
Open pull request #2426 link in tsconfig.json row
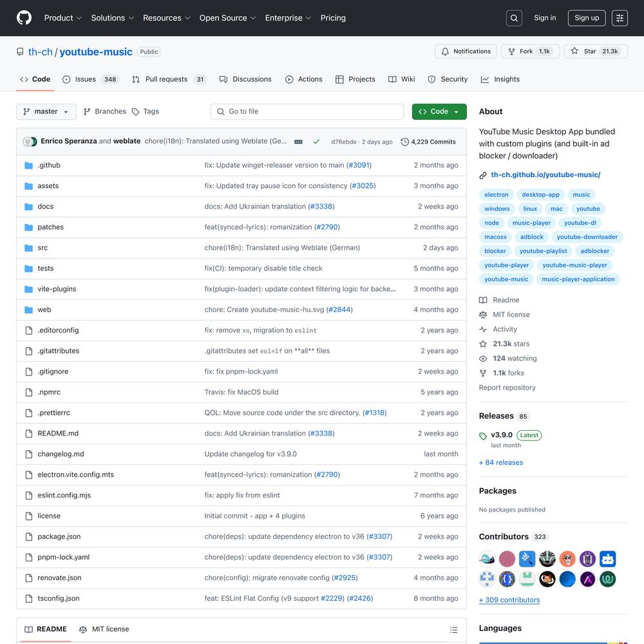[x=360, y=598]
